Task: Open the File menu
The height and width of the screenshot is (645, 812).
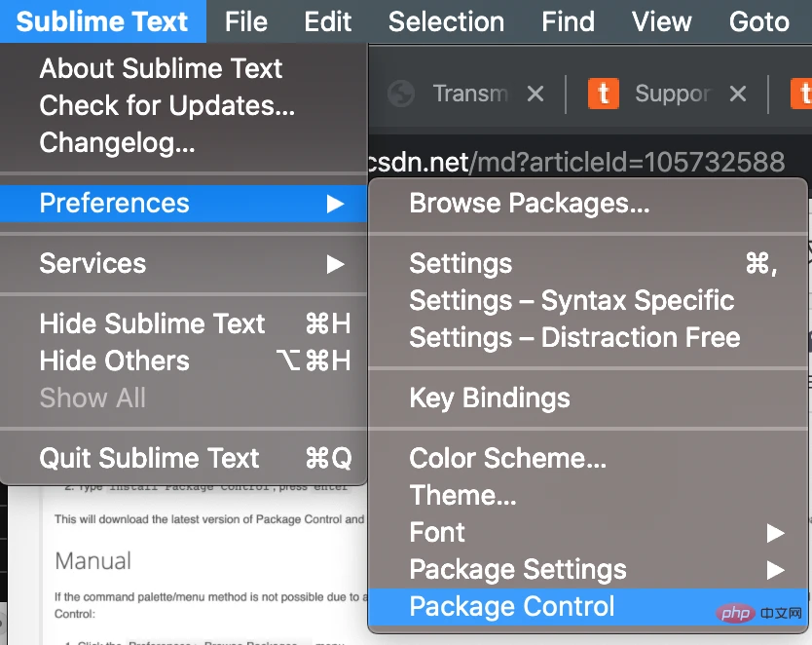Action: 246,21
